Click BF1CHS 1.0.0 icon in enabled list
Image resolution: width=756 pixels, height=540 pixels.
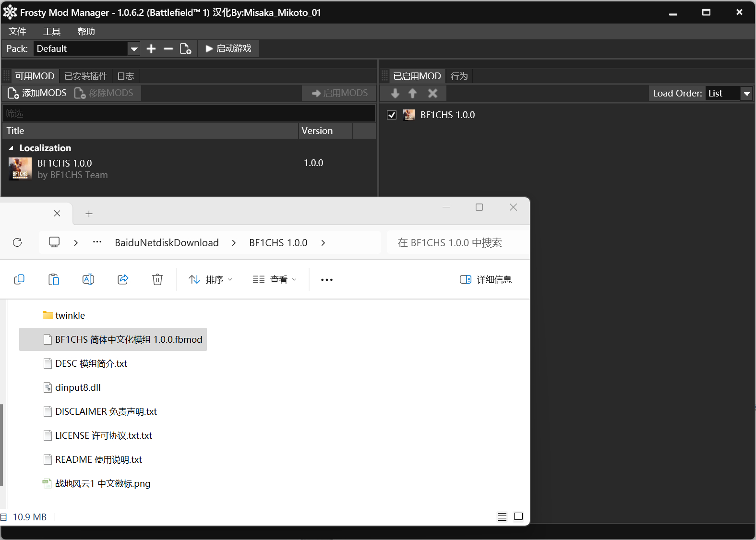(409, 115)
